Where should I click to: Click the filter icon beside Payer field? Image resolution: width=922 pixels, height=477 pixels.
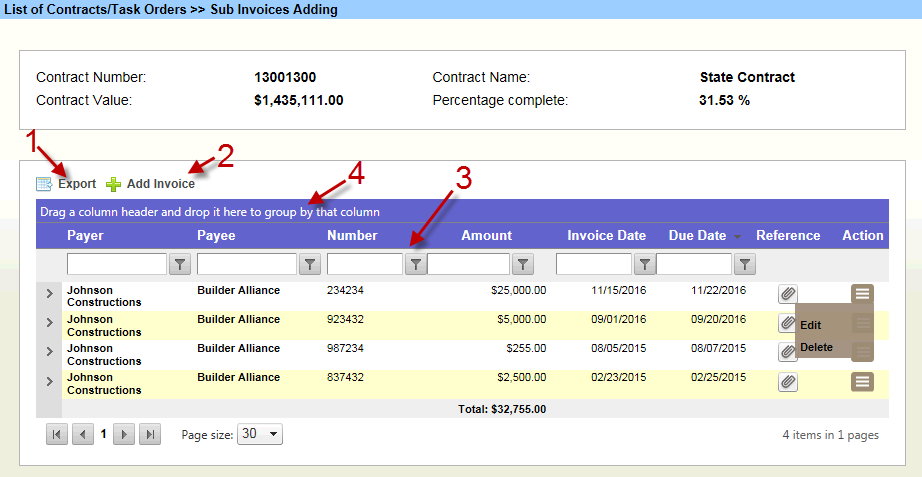(x=180, y=264)
